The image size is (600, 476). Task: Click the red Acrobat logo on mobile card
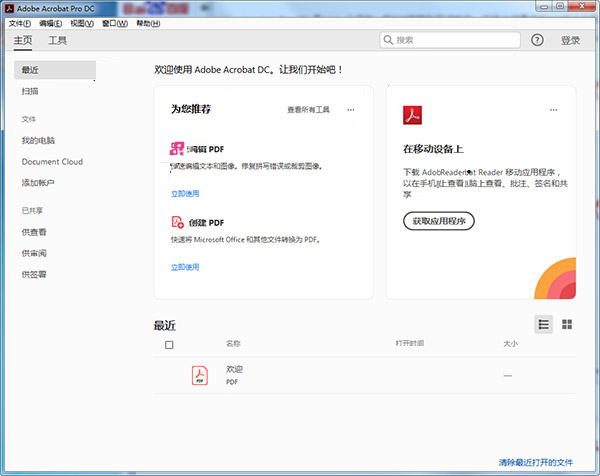click(412, 115)
